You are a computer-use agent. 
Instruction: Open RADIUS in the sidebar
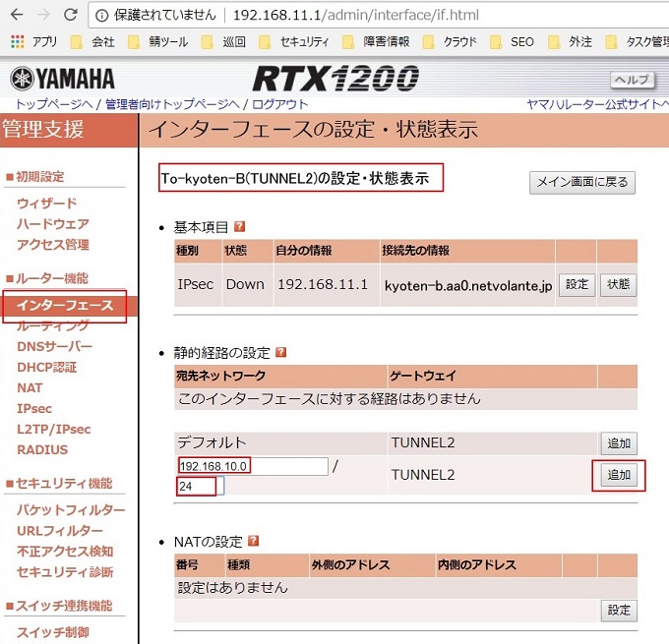coord(42,450)
